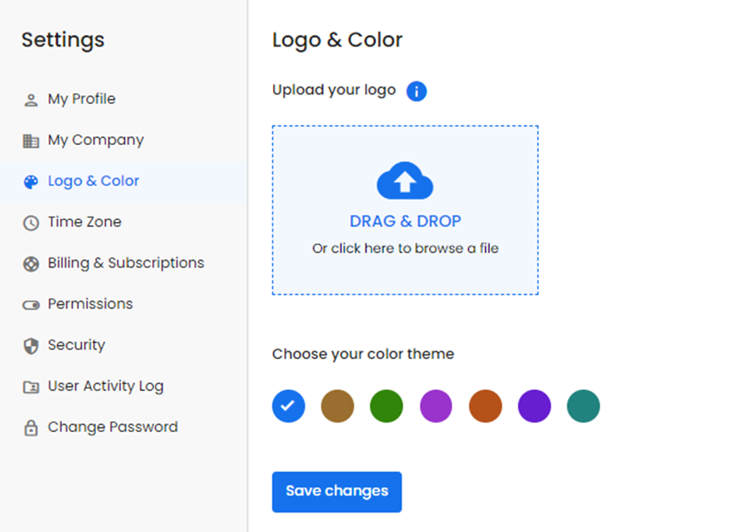Click the My Company building icon
This screenshot has height=532, width=756.
31,141
